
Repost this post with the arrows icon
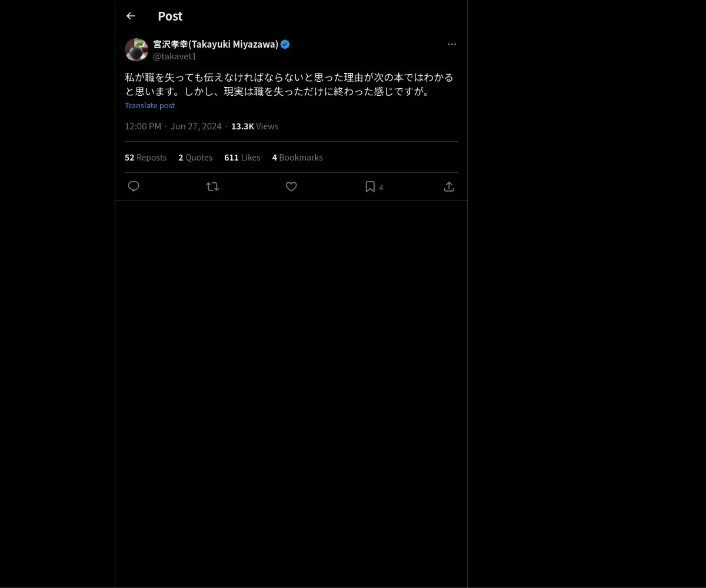point(212,186)
